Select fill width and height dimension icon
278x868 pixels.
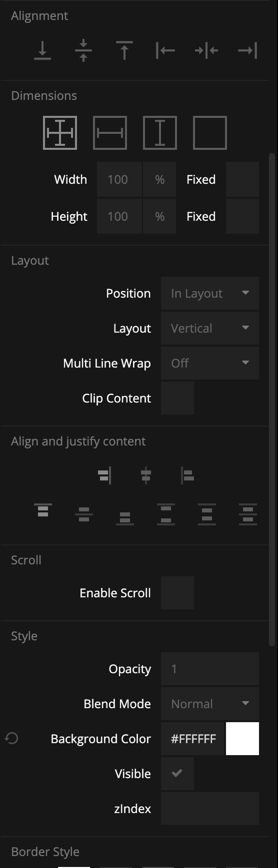[60, 133]
